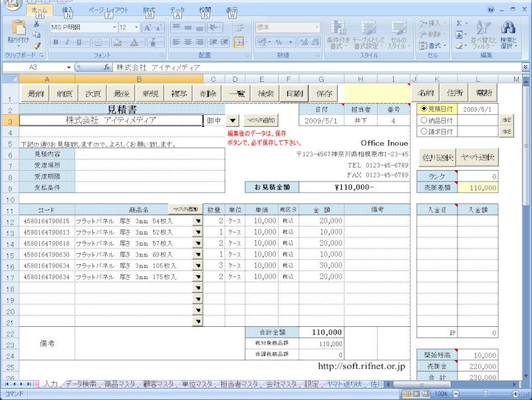Screen dimensions: 532x400
Task: Click the zoom slider in the status bar
Action: tap(485, 393)
